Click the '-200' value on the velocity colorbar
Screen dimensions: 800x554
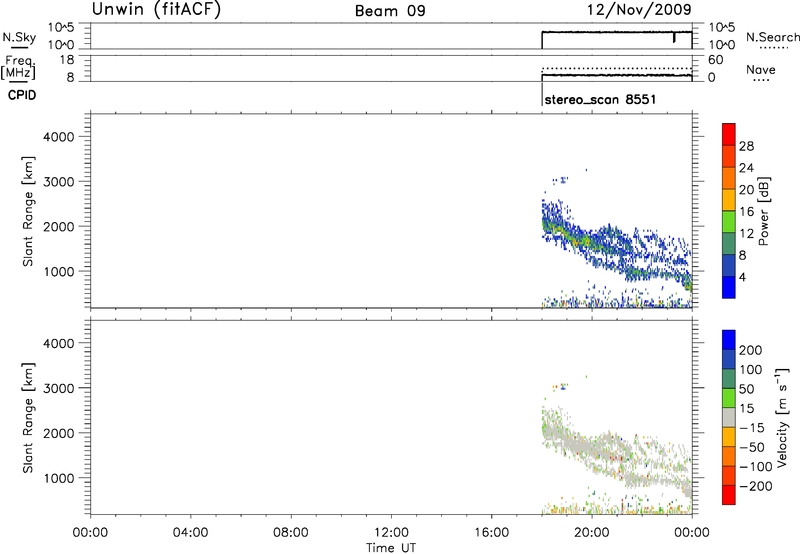756,486
